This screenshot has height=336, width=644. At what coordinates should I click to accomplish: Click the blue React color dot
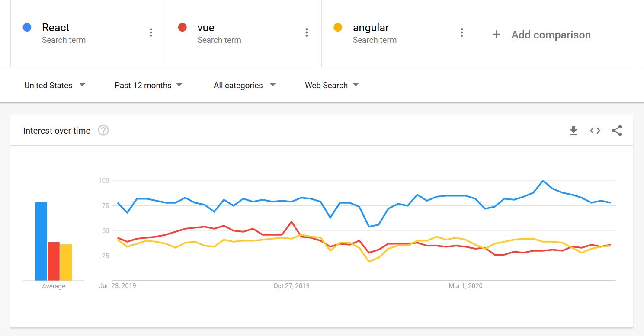(27, 27)
